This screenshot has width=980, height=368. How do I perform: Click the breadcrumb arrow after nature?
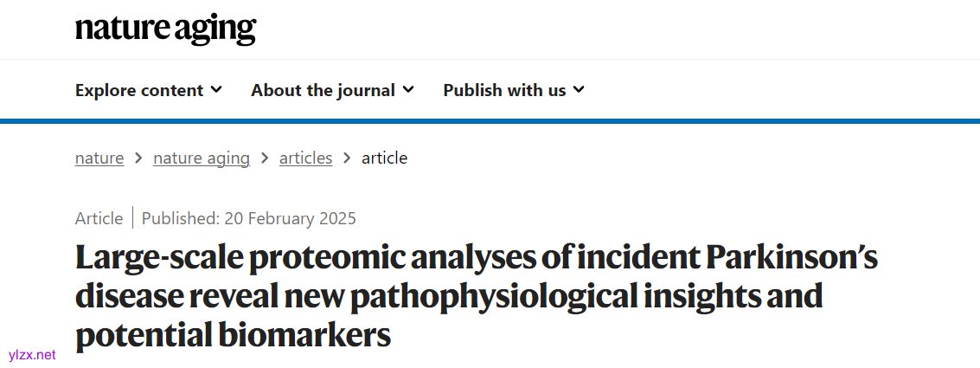tap(138, 158)
